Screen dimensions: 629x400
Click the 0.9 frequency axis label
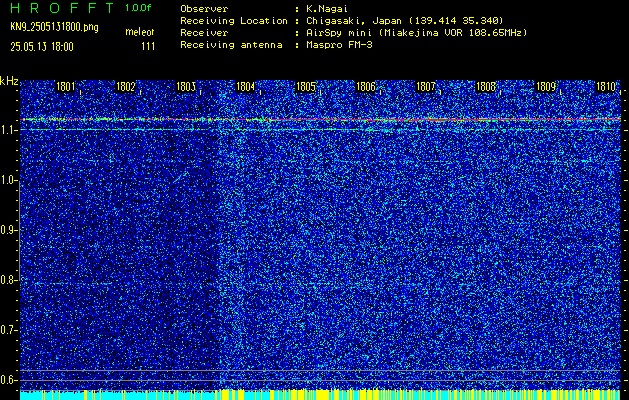tap(7, 230)
